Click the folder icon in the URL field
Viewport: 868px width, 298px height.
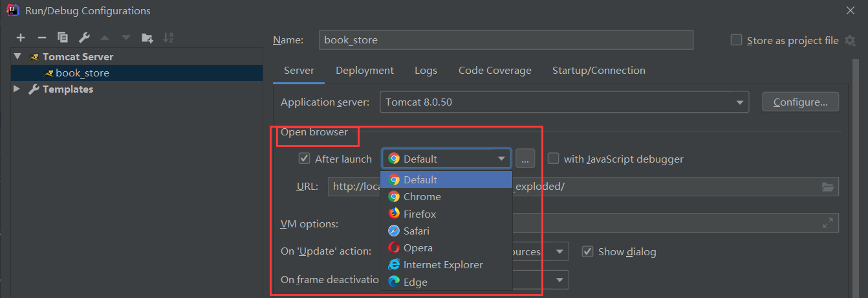tap(828, 187)
